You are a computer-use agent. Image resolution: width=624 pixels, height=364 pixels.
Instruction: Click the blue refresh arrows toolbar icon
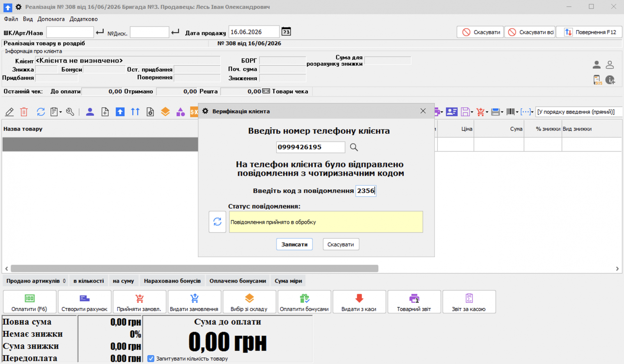(41, 112)
